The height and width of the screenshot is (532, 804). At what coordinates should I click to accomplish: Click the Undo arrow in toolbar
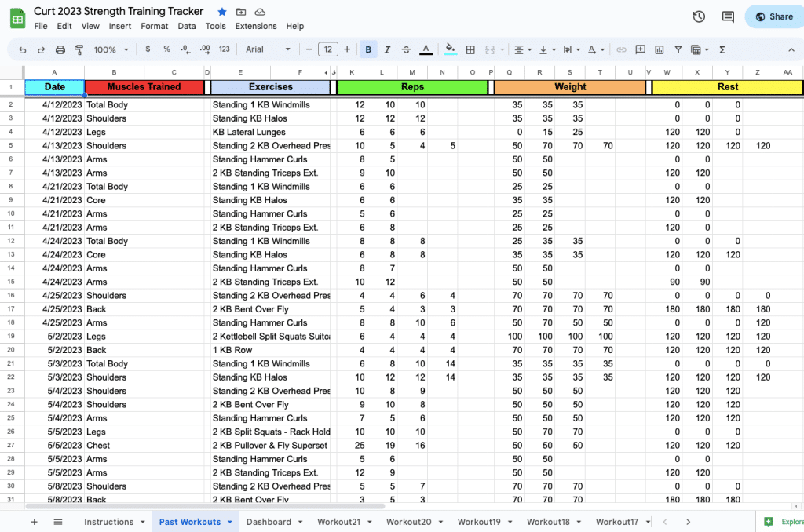point(22,49)
